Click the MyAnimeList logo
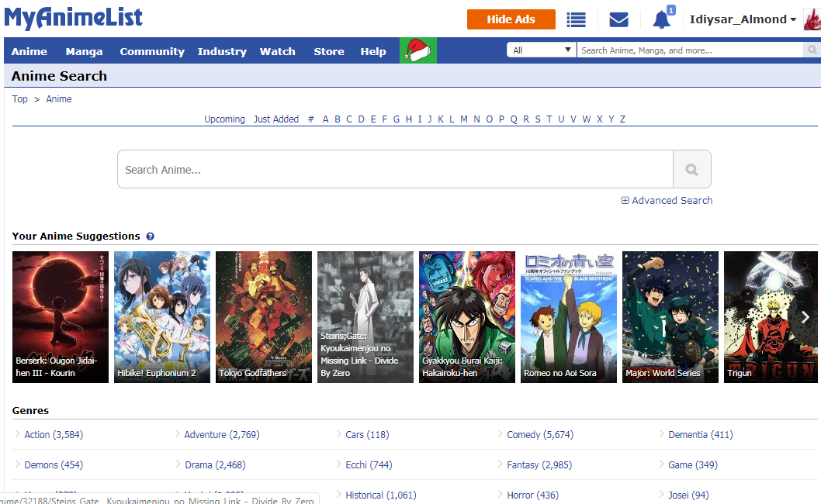 73,17
